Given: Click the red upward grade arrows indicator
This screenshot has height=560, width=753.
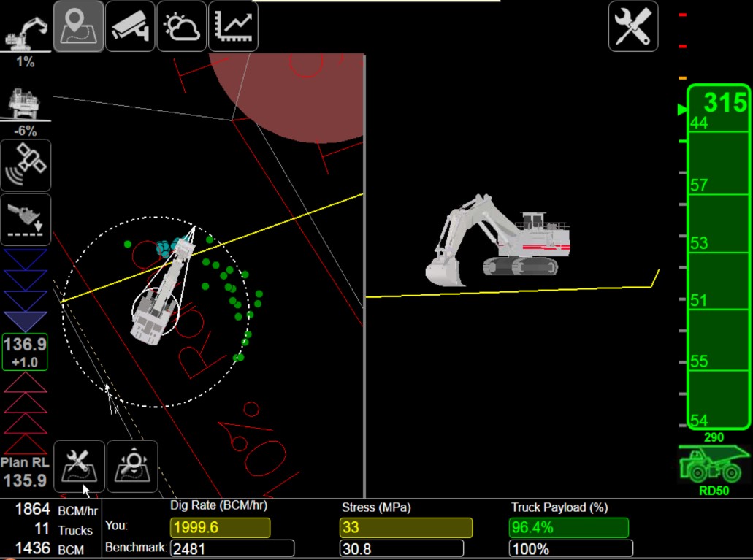Looking at the screenshot, I should coord(26,413).
